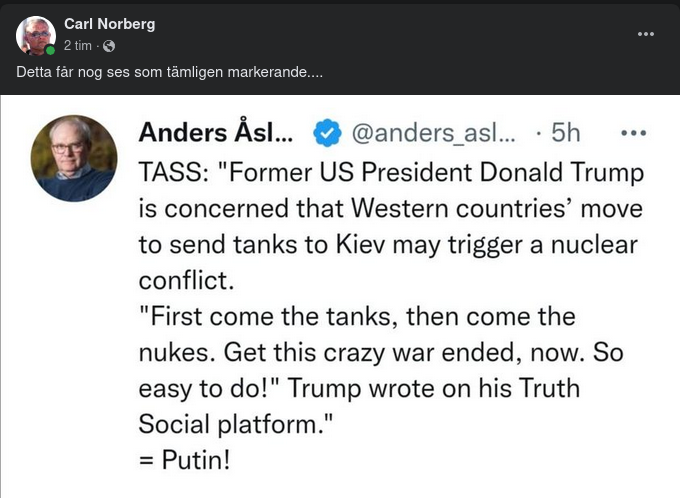The width and height of the screenshot is (680, 498).
Task: Click the "2 tim" post timestamp
Action: 78,46
